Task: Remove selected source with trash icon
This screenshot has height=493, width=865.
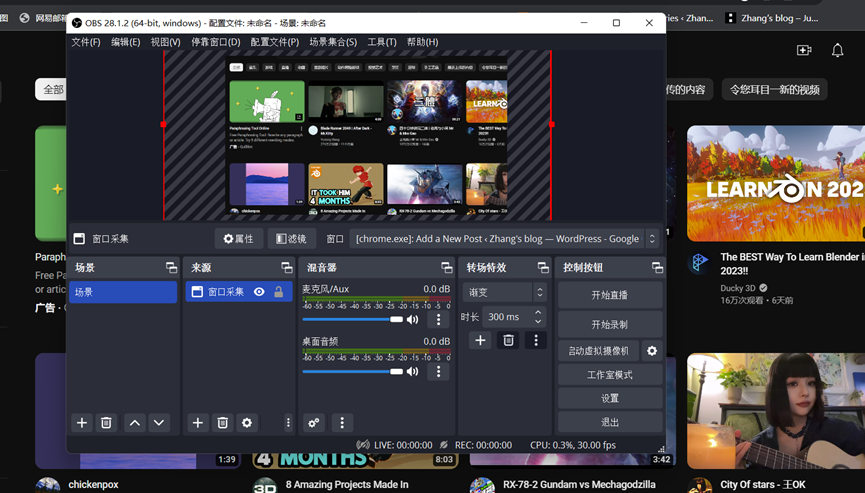Action: tap(222, 423)
